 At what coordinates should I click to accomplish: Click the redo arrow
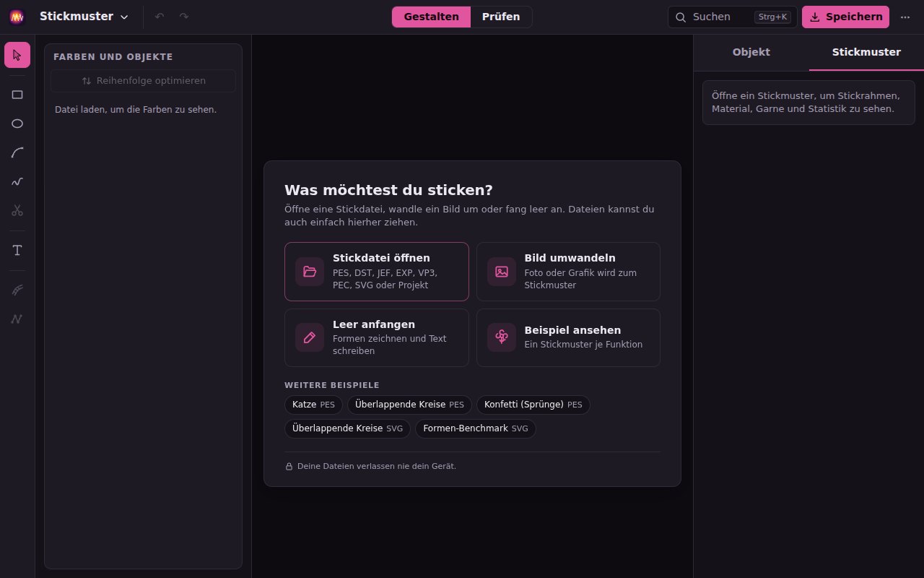184,17
